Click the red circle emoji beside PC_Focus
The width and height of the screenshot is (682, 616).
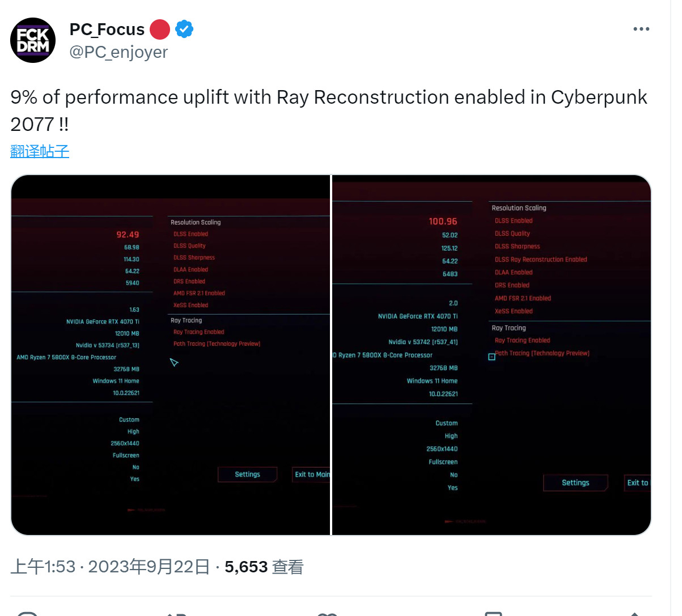tap(160, 29)
